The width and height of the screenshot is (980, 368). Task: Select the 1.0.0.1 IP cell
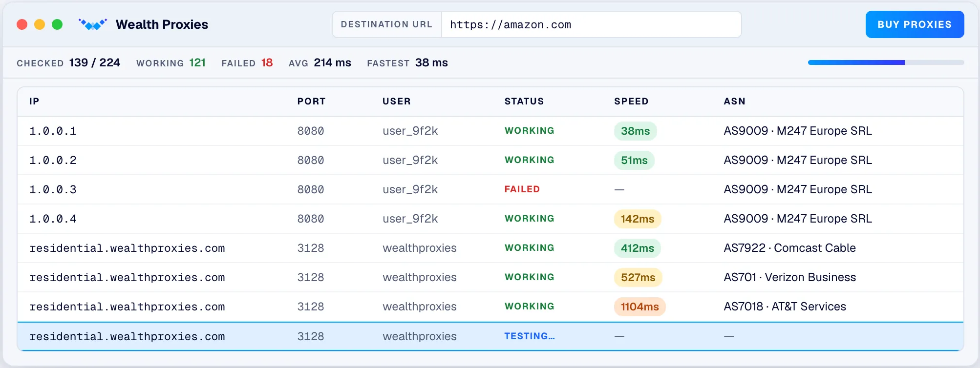tap(53, 131)
